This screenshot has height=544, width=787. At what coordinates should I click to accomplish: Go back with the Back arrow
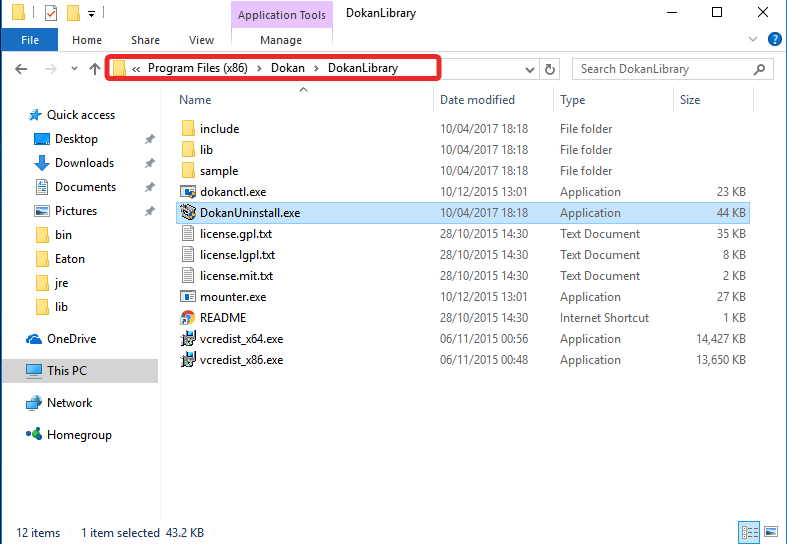click(21, 69)
